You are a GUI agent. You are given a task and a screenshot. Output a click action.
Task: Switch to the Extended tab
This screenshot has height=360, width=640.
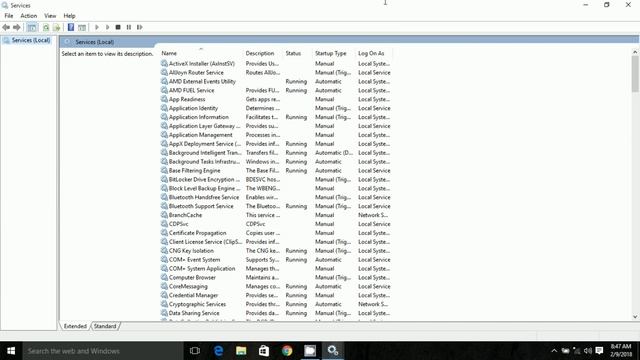[75, 326]
